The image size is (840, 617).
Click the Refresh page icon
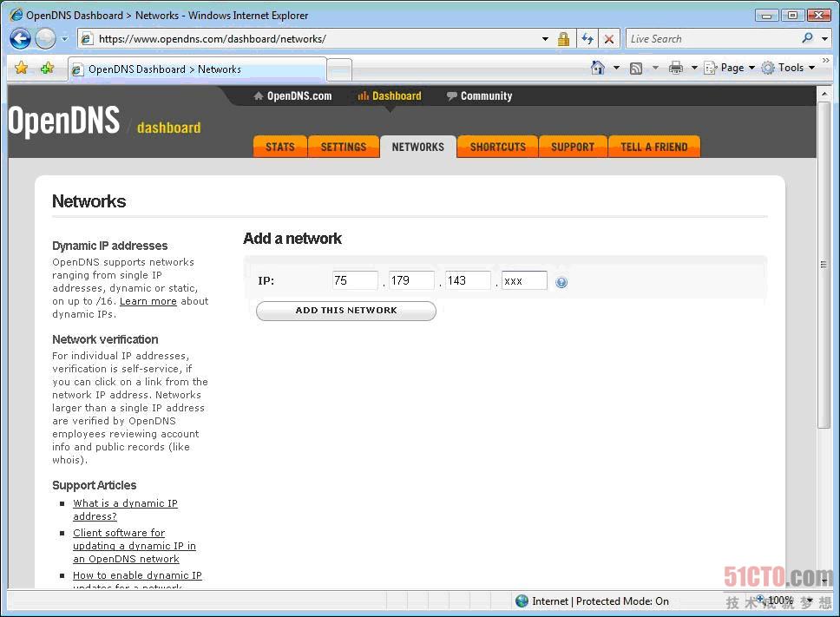click(587, 39)
